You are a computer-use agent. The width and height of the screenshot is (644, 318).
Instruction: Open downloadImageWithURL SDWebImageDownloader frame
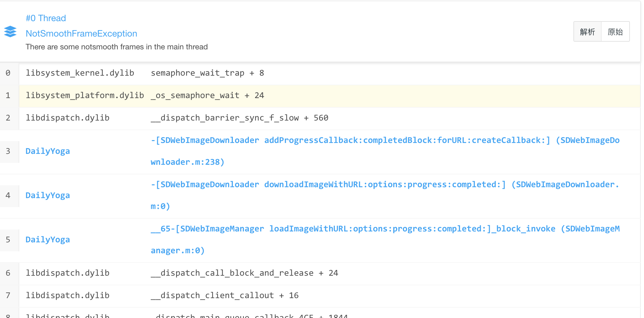point(385,196)
